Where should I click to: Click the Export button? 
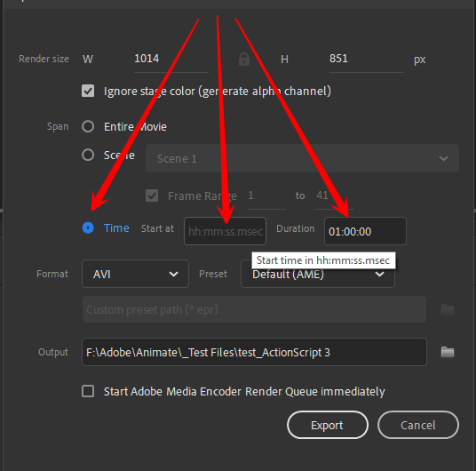[328, 425]
